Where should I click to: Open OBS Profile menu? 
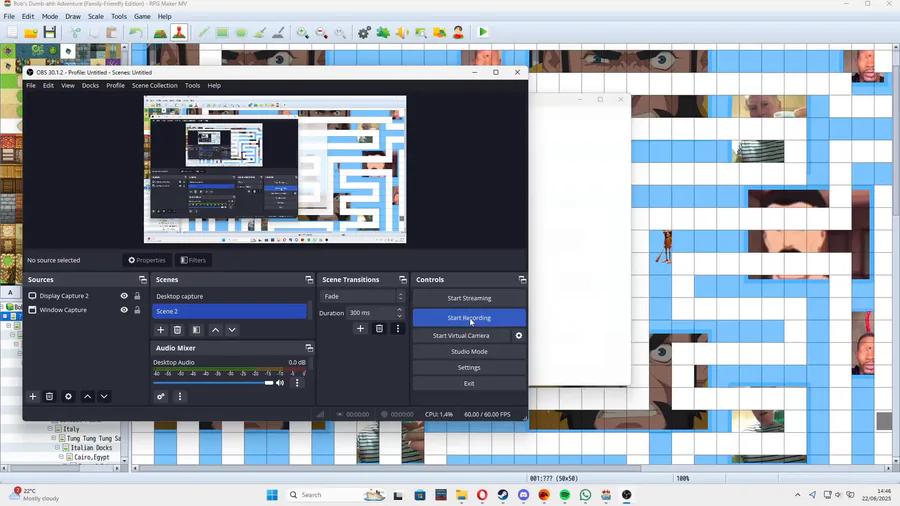[x=115, y=85]
